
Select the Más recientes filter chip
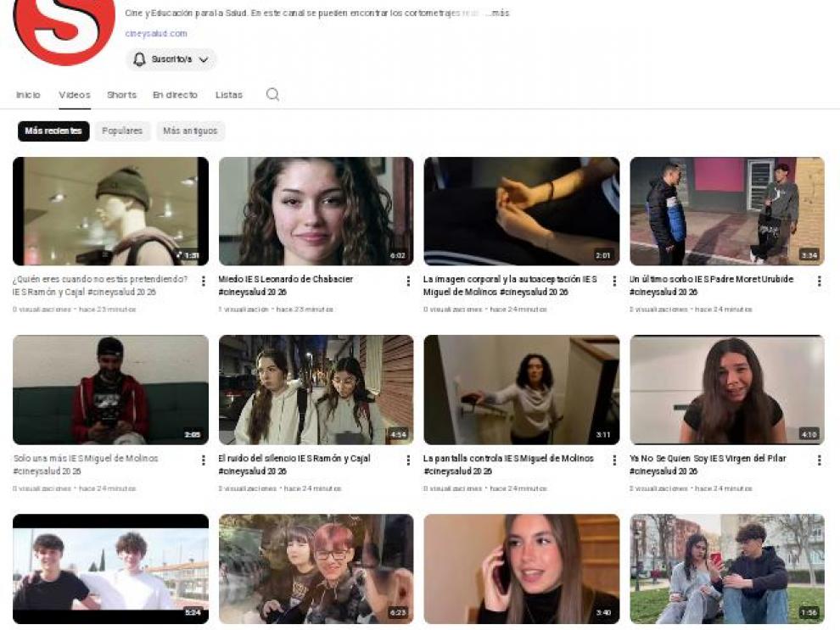click(53, 131)
